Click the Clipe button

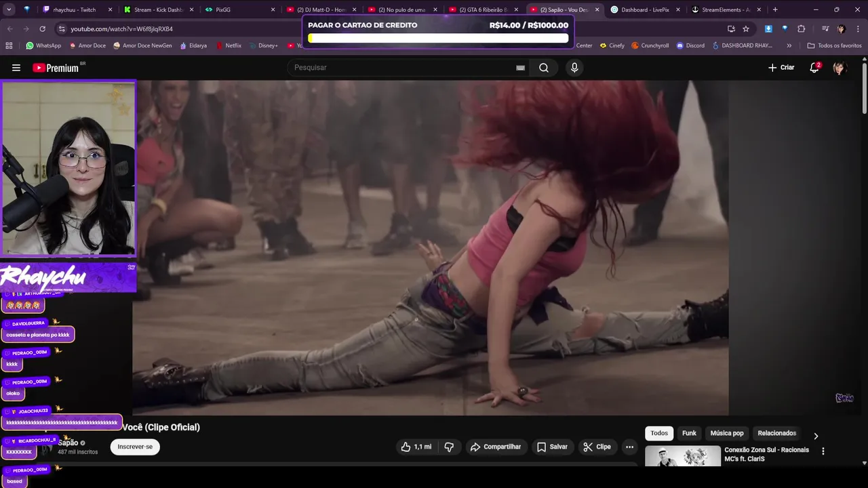click(597, 447)
